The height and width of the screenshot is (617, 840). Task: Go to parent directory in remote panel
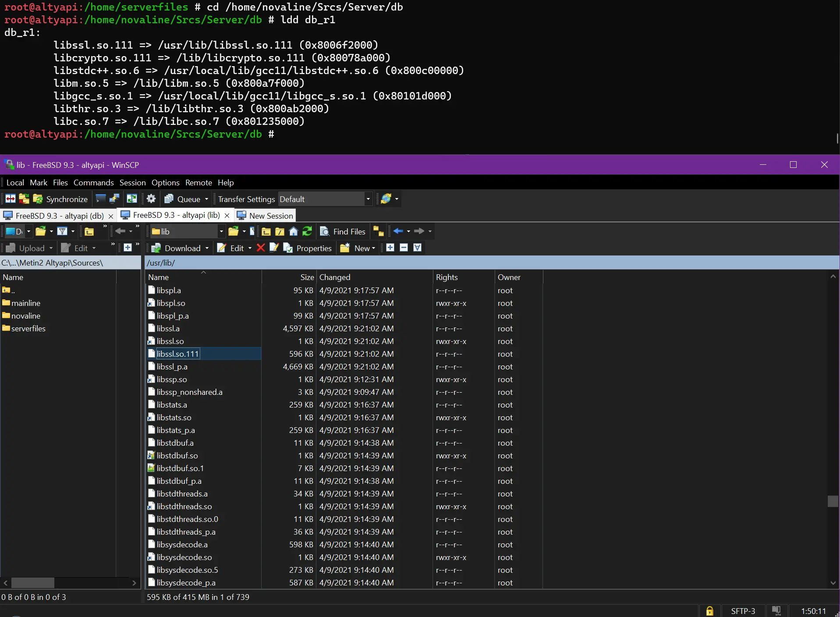[266, 231]
